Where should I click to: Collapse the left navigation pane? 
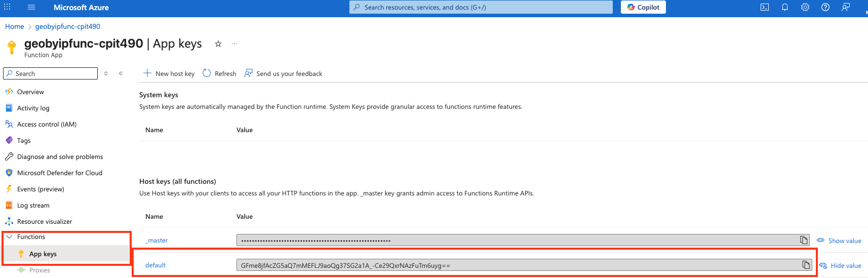point(121,73)
